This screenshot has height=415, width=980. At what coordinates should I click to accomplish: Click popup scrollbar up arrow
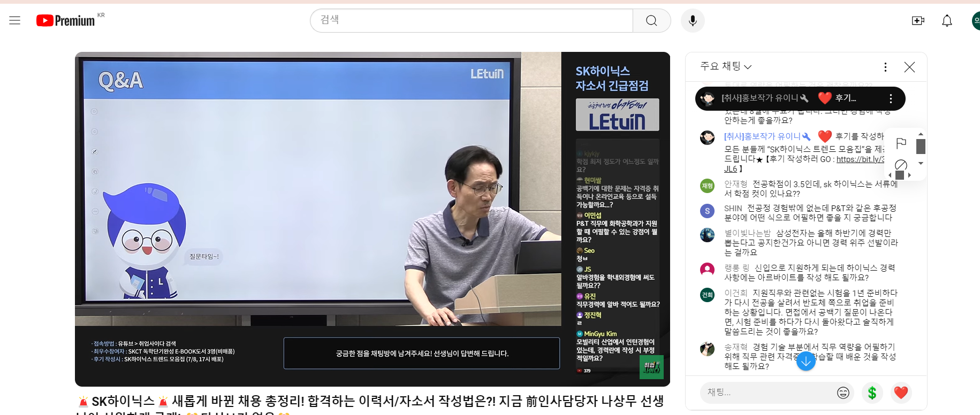(921, 134)
